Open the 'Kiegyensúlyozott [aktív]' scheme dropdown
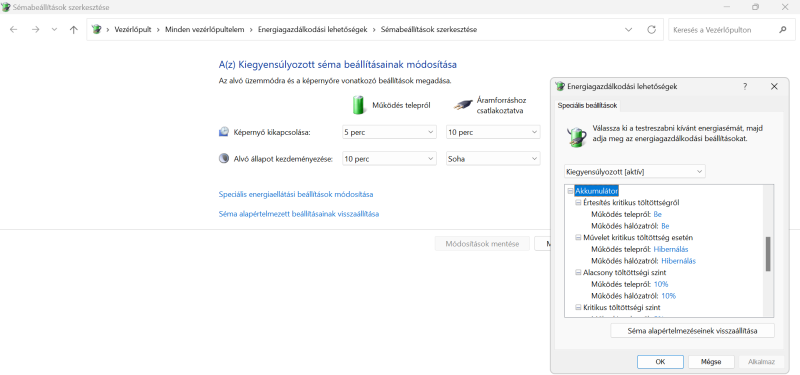Screen dimensions: 800x375 (635, 172)
